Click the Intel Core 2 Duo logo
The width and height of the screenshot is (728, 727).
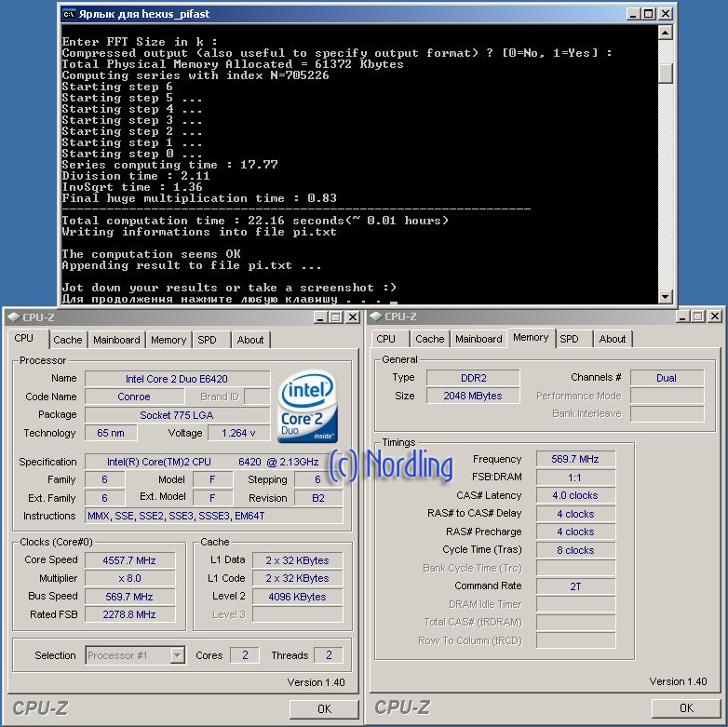307,406
